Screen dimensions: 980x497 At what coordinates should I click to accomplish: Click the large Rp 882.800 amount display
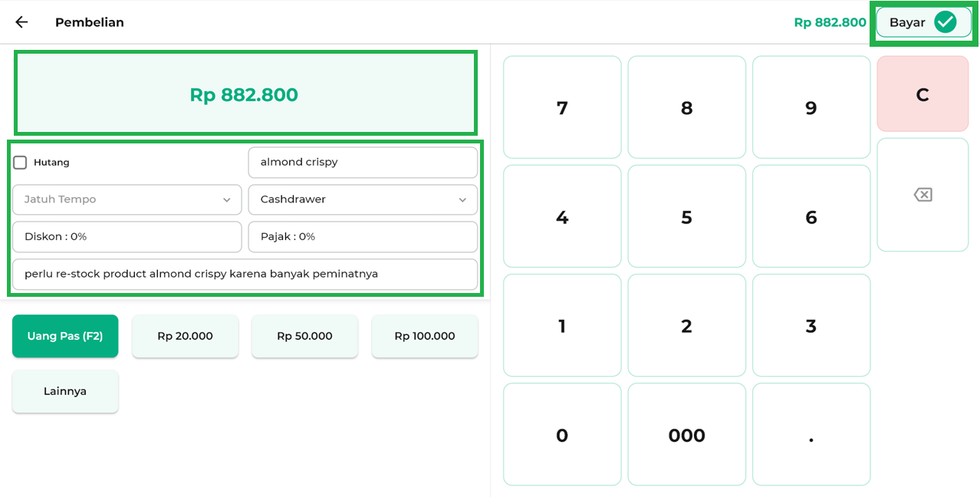tap(245, 95)
